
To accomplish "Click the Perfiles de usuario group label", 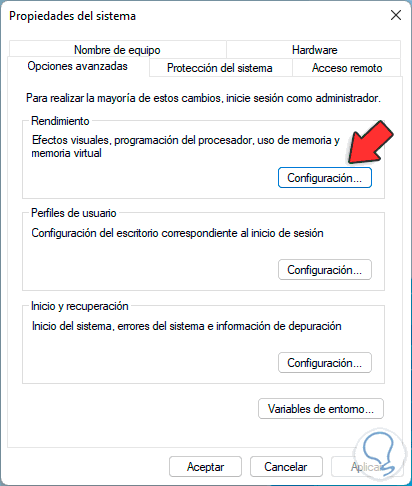I will point(74,213).
